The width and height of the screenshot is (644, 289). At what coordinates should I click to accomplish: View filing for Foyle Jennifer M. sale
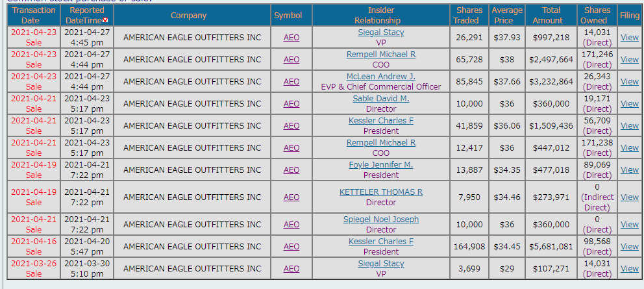[x=629, y=170]
